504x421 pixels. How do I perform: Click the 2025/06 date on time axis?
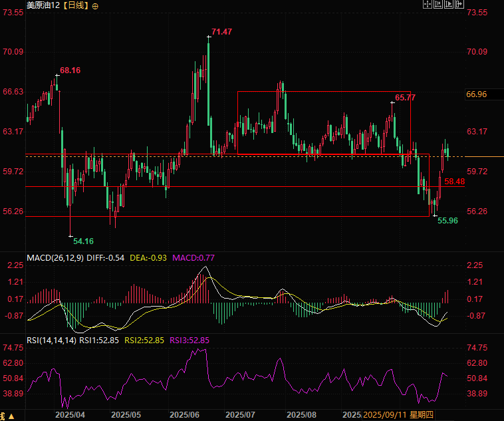185,414
